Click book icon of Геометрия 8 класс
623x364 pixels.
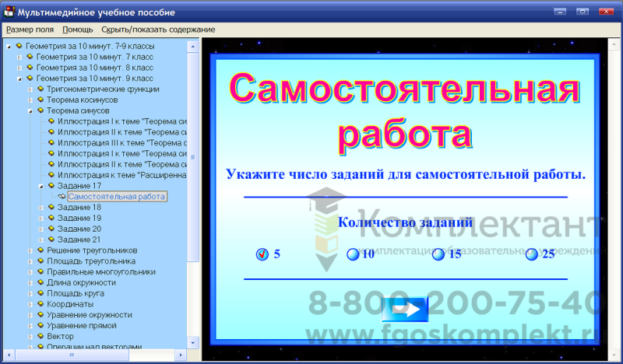tap(30, 67)
